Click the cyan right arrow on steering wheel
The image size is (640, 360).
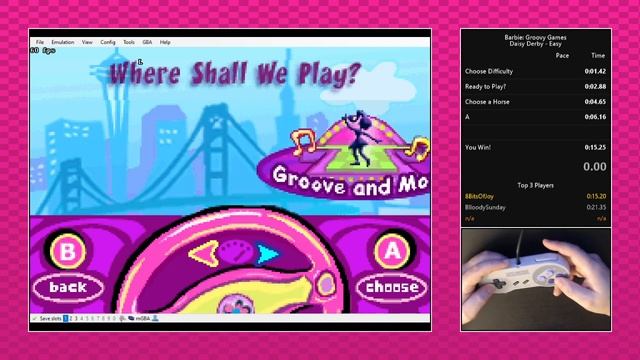tap(268, 254)
